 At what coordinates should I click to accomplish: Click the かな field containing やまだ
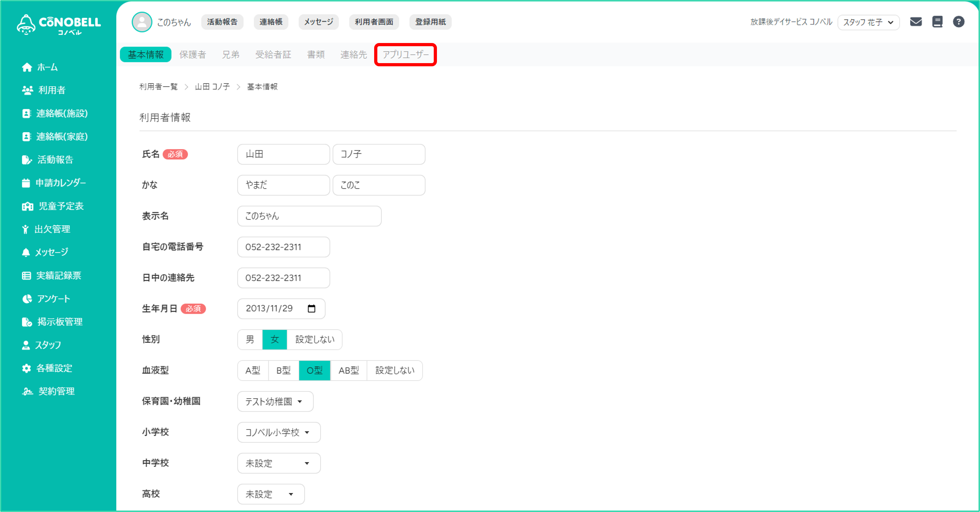[x=284, y=185]
